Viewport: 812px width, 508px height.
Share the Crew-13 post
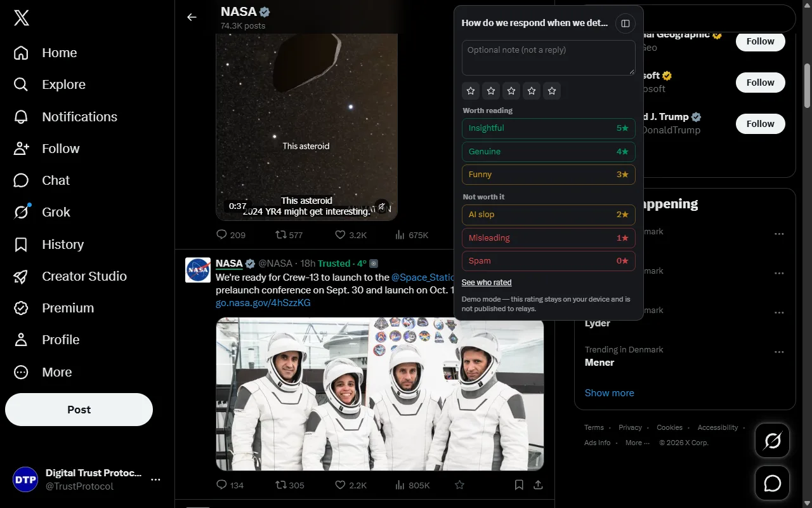coord(538,485)
